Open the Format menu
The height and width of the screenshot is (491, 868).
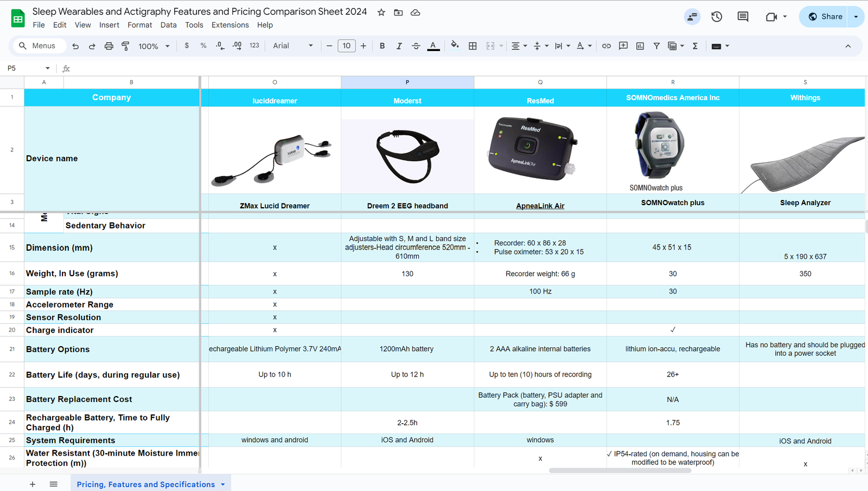(140, 25)
